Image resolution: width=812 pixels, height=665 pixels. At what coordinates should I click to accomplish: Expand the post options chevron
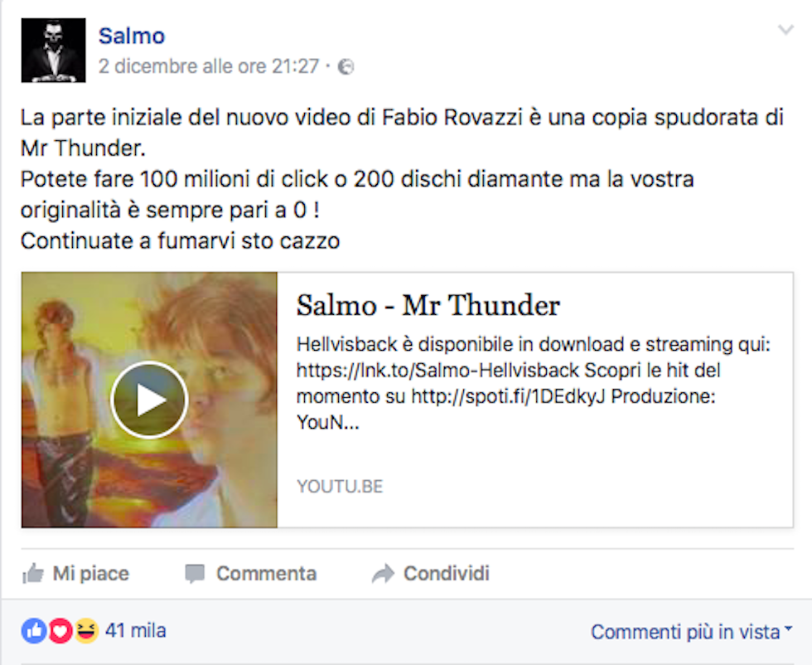(x=785, y=30)
